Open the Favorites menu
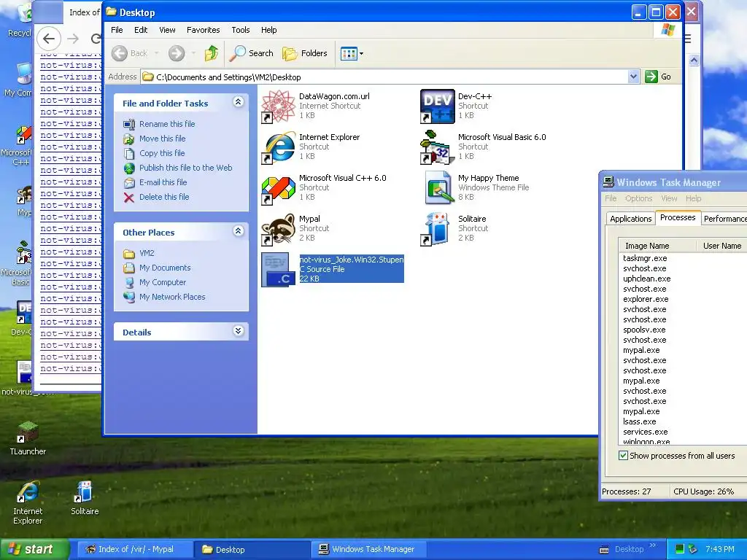Screen dimensions: 747x560 point(203,30)
